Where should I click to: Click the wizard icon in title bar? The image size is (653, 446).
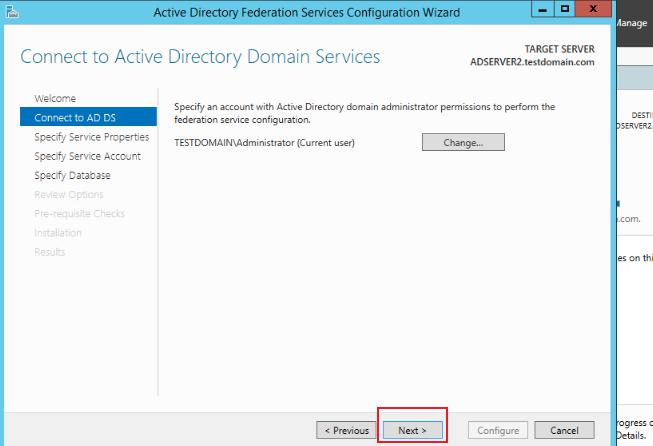point(12,12)
